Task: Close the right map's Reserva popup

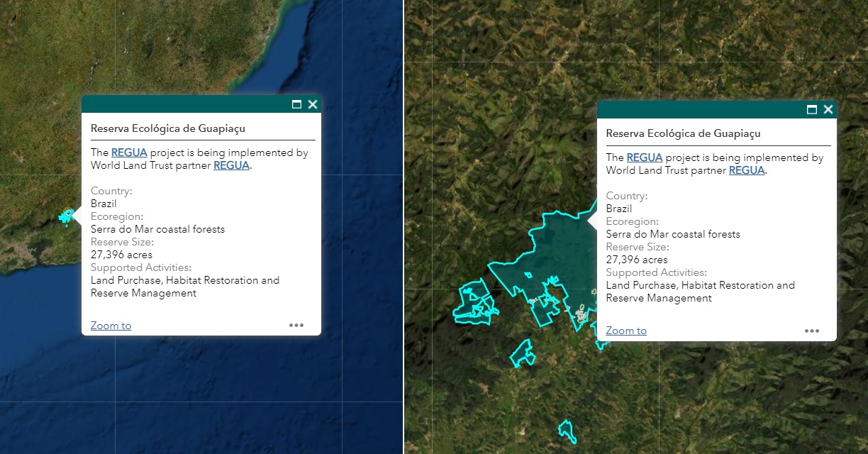Action: (828, 109)
